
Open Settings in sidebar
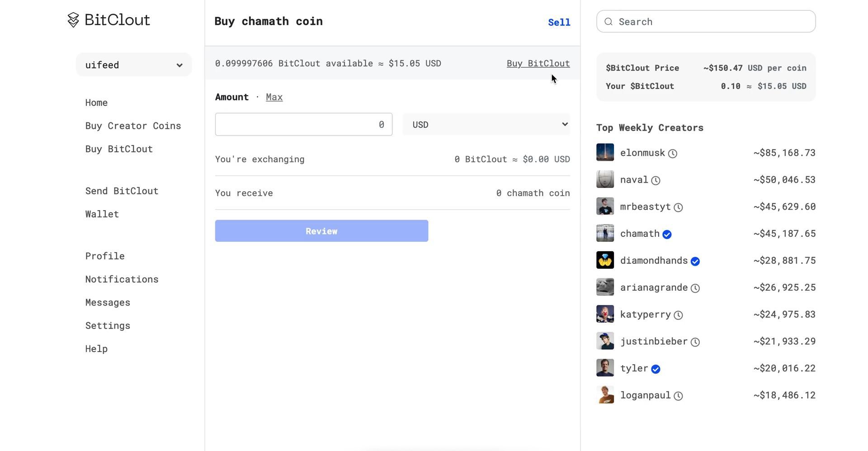pos(108,325)
